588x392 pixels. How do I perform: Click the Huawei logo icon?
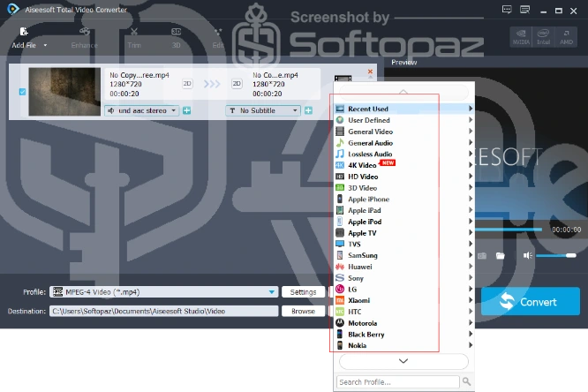tap(340, 267)
